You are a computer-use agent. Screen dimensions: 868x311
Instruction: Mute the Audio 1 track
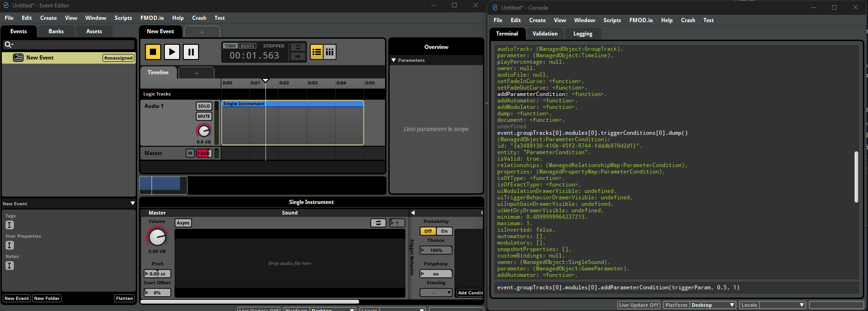(204, 116)
